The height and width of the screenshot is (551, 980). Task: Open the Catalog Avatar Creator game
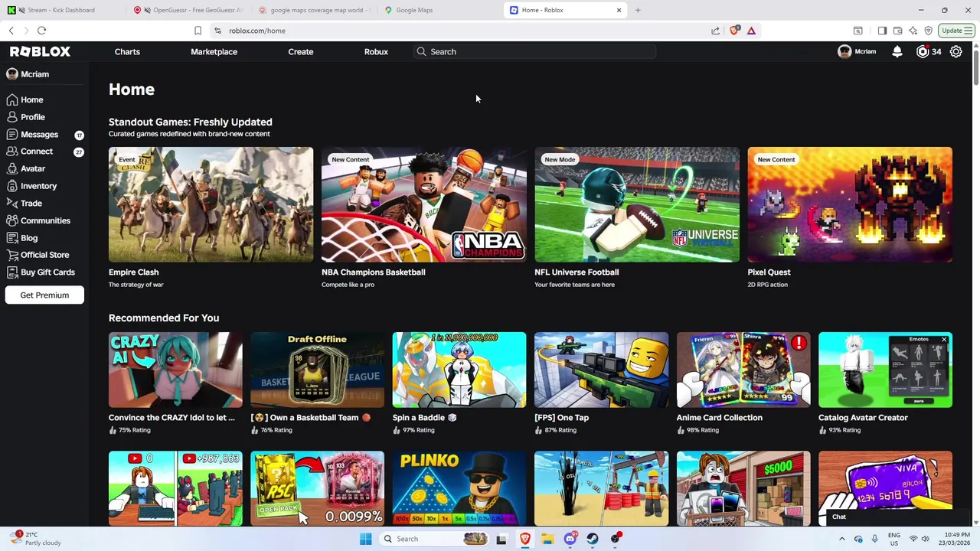coord(885,370)
